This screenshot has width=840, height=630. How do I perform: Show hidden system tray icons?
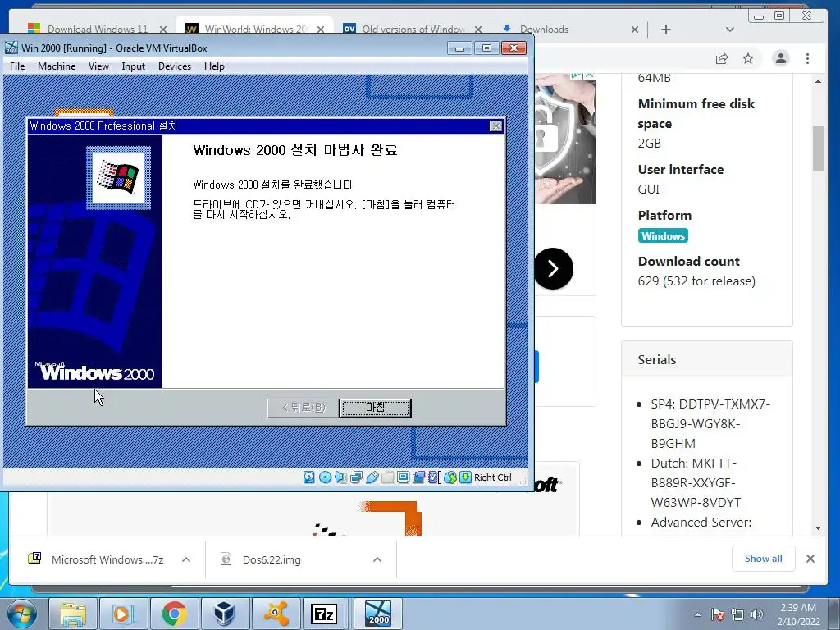click(x=697, y=615)
